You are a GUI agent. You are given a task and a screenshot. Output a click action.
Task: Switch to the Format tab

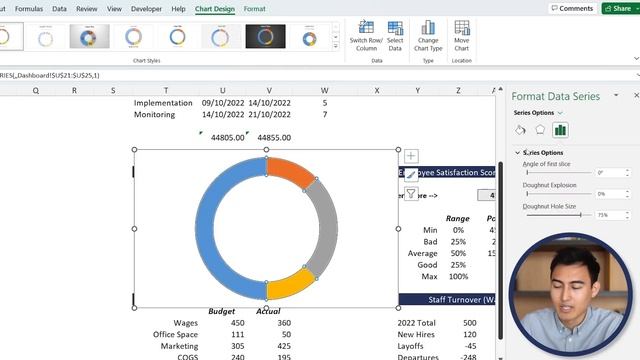(x=254, y=9)
